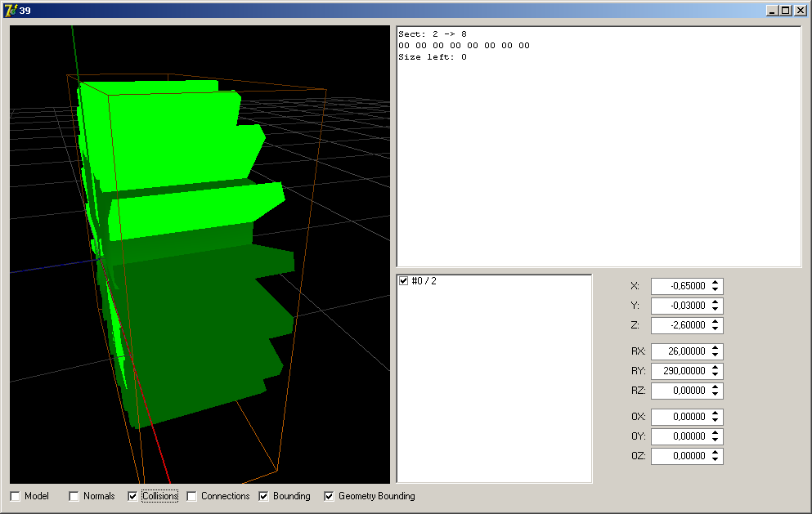Click the RY rotation value field
The width and height of the screenshot is (812, 514).
680,371
